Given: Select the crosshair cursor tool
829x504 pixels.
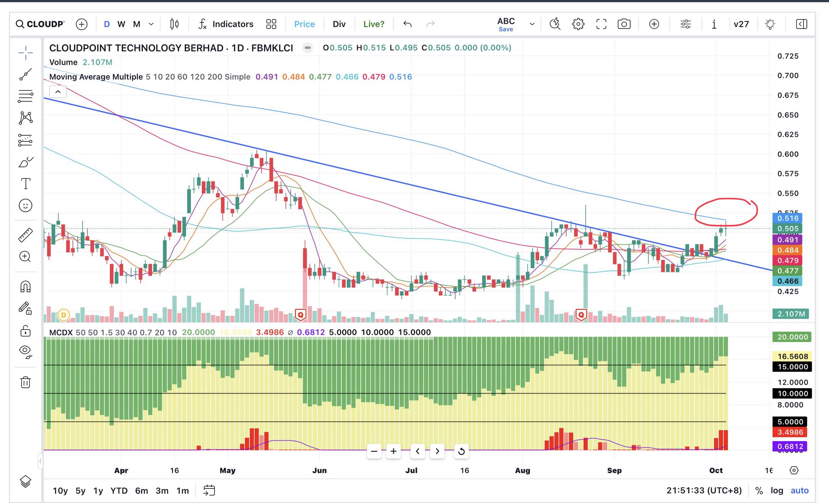Looking at the screenshot, I should [x=26, y=53].
